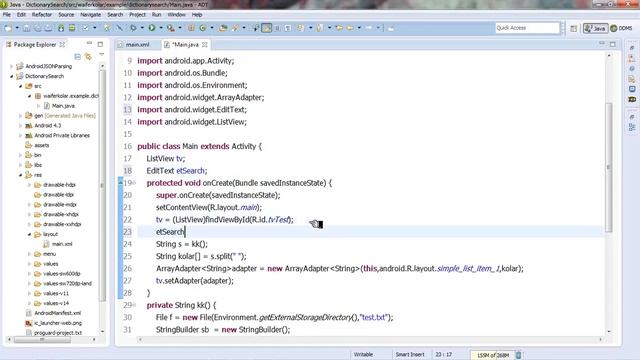Switch to the Java perspective

595,28
